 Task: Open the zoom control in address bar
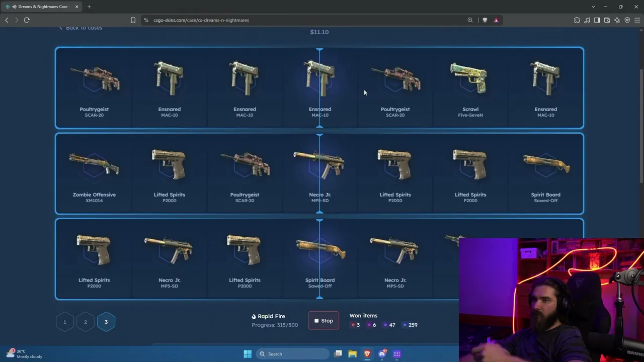pos(470,20)
